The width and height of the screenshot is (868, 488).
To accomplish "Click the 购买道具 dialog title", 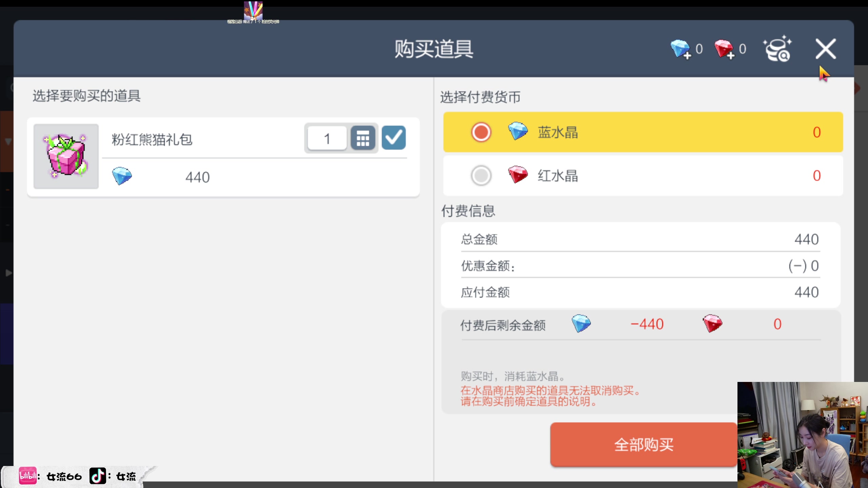I will tap(434, 49).
